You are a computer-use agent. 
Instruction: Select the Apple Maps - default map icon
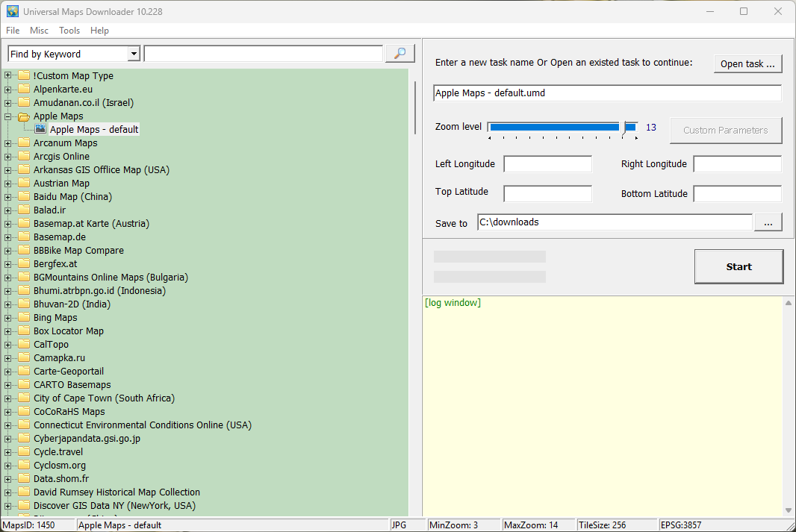coord(40,129)
